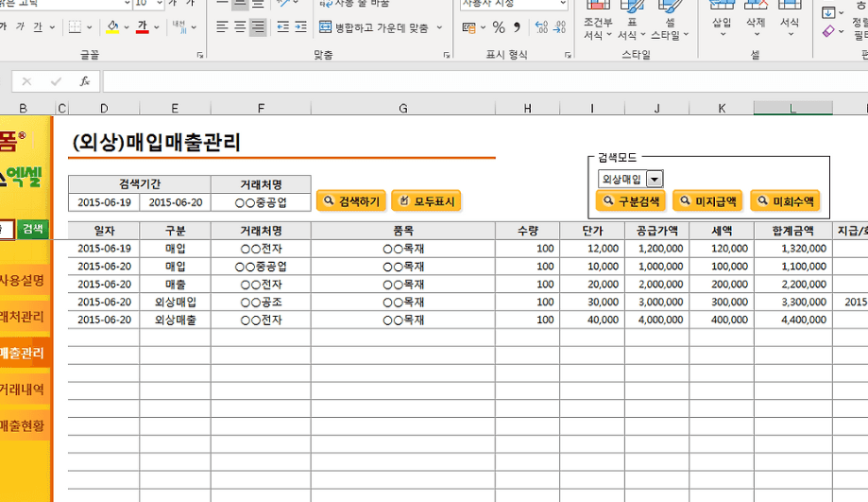Cancel formula entry with X
The image size is (868, 502).
click(x=26, y=82)
